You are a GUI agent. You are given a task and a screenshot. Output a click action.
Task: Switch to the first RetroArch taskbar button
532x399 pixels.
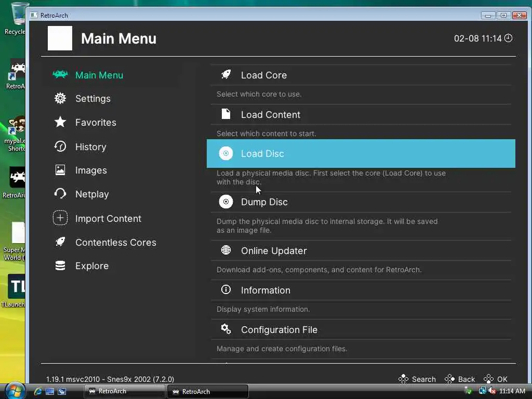[x=124, y=391]
